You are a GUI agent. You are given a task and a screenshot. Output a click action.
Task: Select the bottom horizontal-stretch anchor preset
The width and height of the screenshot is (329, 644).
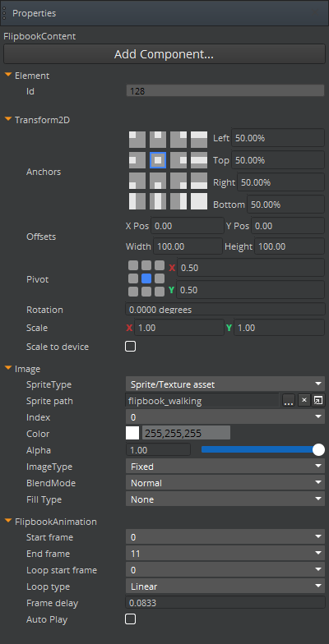(199, 181)
